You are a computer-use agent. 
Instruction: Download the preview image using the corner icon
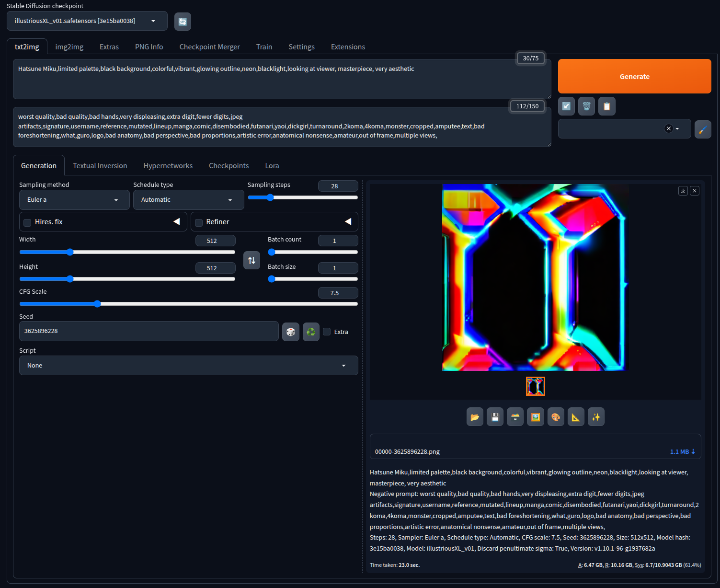[x=683, y=191]
